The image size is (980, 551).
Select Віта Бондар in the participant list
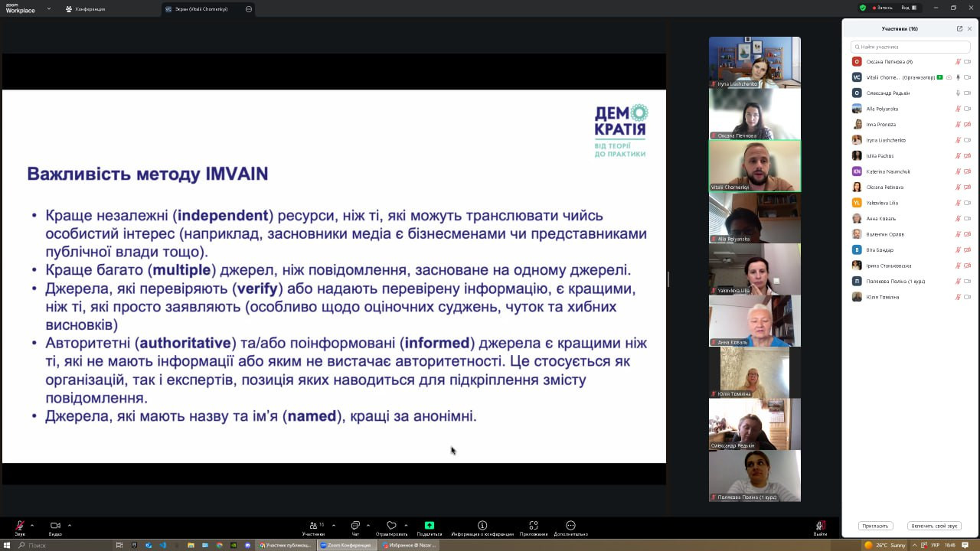911,249
